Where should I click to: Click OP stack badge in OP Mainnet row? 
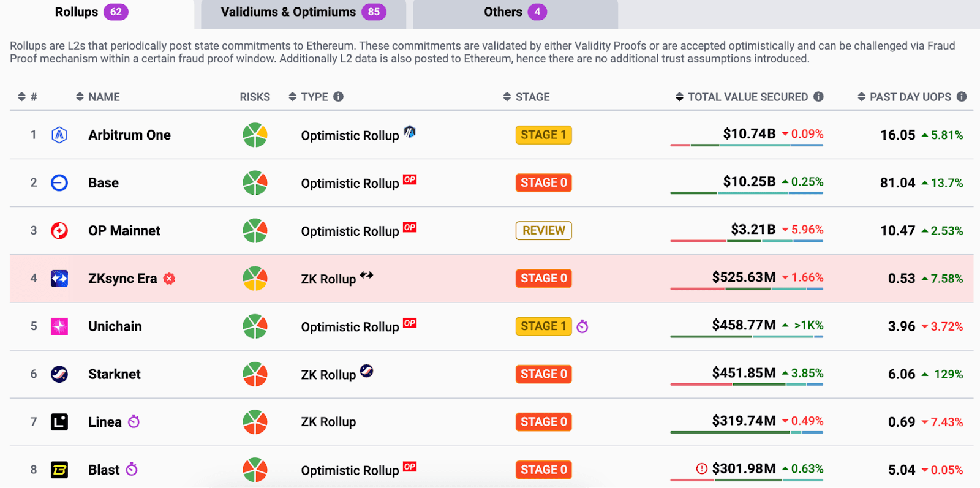point(410,227)
